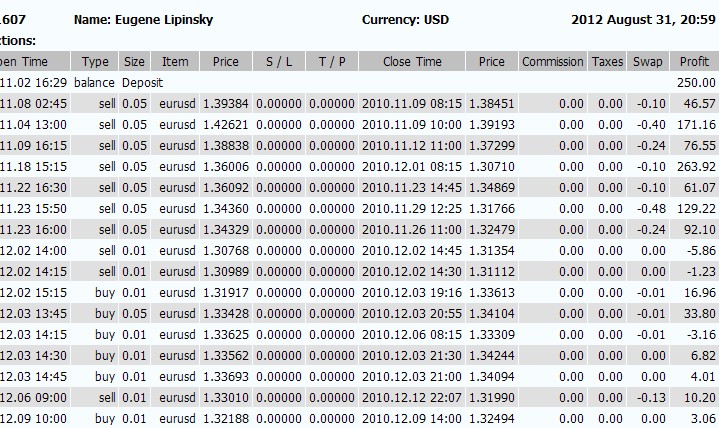This screenshot has width=719, height=428.
Task: Click the Close Time column header
Action: pos(412,61)
